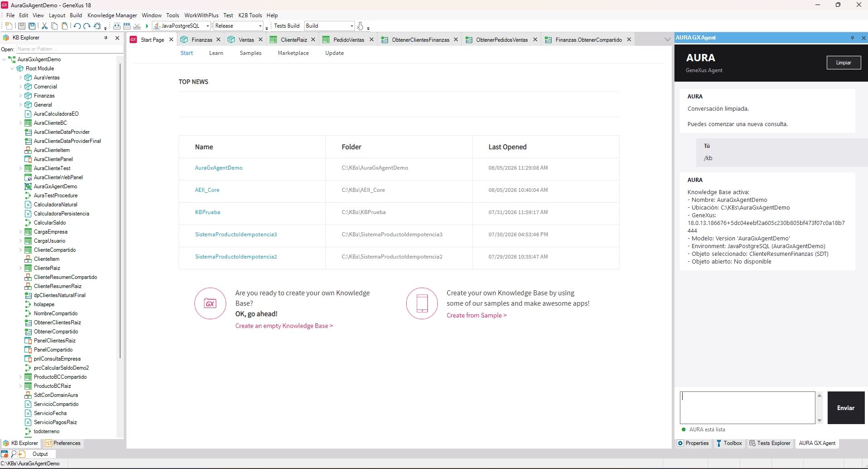The width and height of the screenshot is (868, 469).
Task: Switch to the Finanzas.ObtenerCompartido tab
Action: point(588,39)
